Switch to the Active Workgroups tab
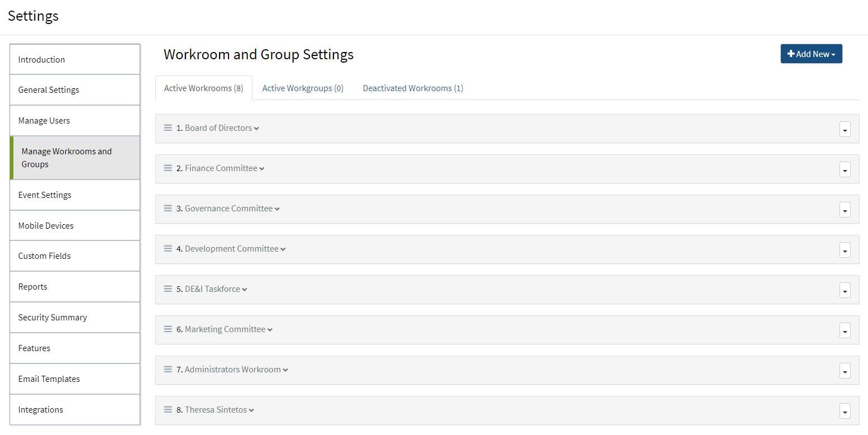The height and width of the screenshot is (435, 868). point(303,88)
